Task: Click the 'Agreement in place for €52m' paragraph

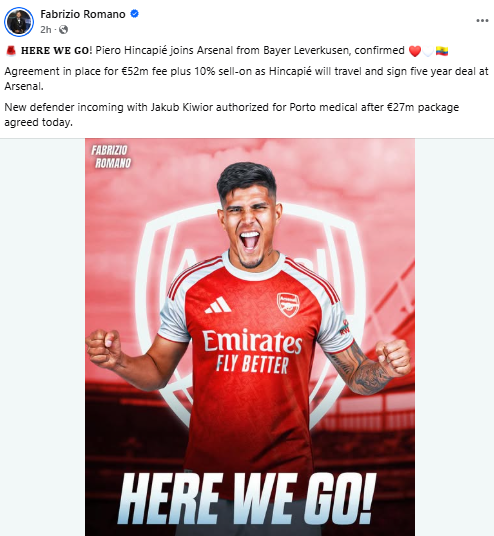Action: point(246,79)
